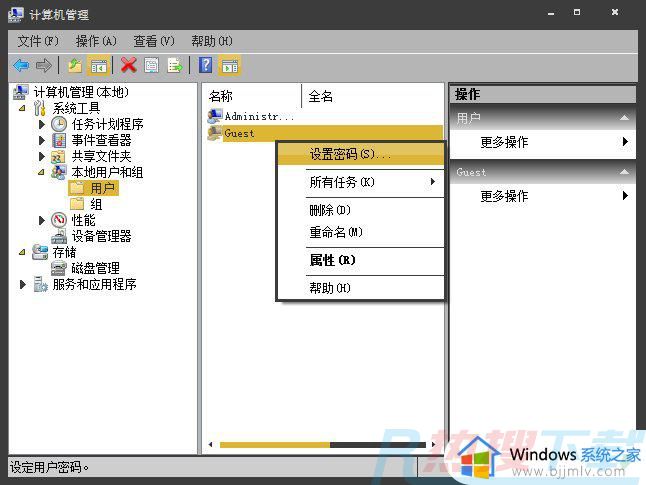This screenshot has width=646, height=485.
Task: Click the Back arrow toolbar icon
Action: pyautogui.click(x=21, y=66)
